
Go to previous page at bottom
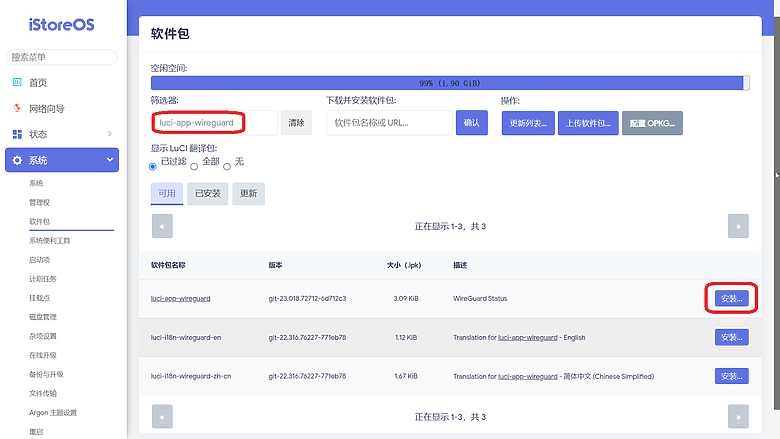click(162, 417)
